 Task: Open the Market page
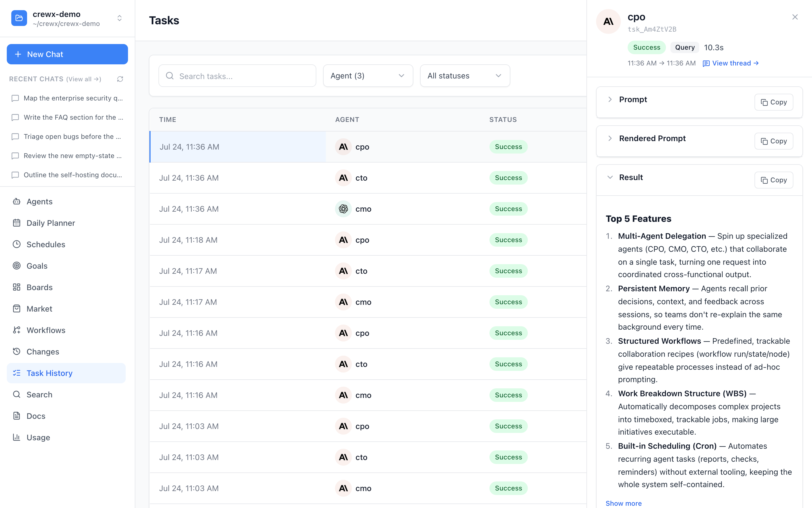coord(66,309)
